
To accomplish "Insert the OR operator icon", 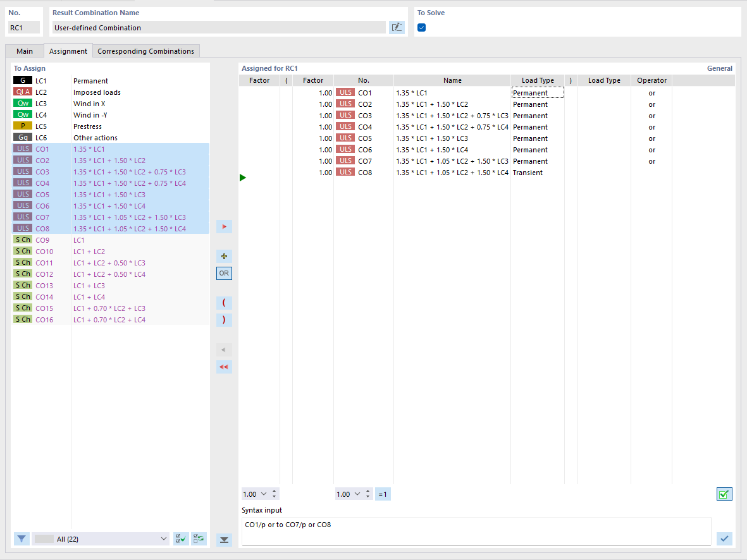I will tap(224, 273).
